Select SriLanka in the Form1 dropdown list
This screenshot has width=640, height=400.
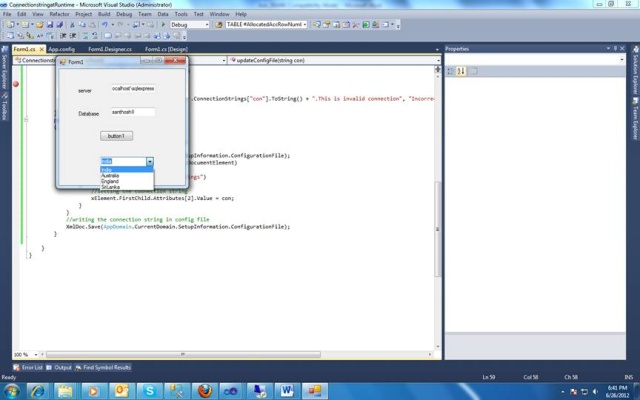[127, 187]
